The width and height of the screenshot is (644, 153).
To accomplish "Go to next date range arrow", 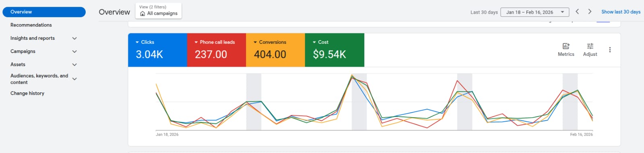I will tap(590, 12).
